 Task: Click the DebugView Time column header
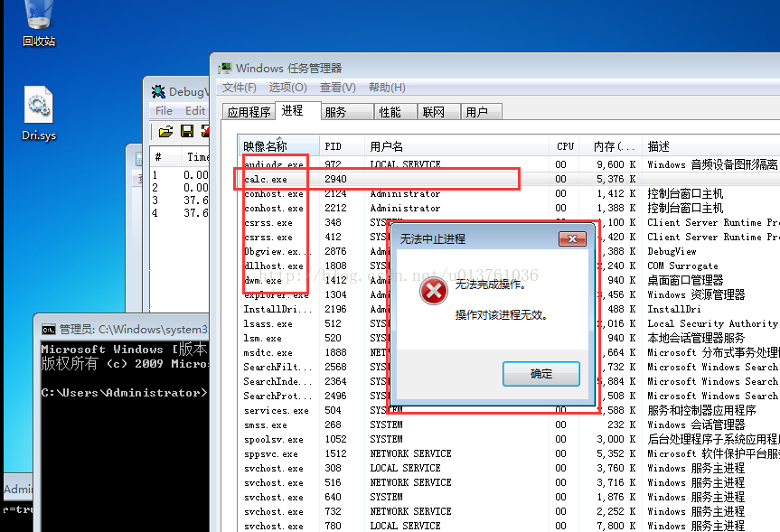coord(195,156)
